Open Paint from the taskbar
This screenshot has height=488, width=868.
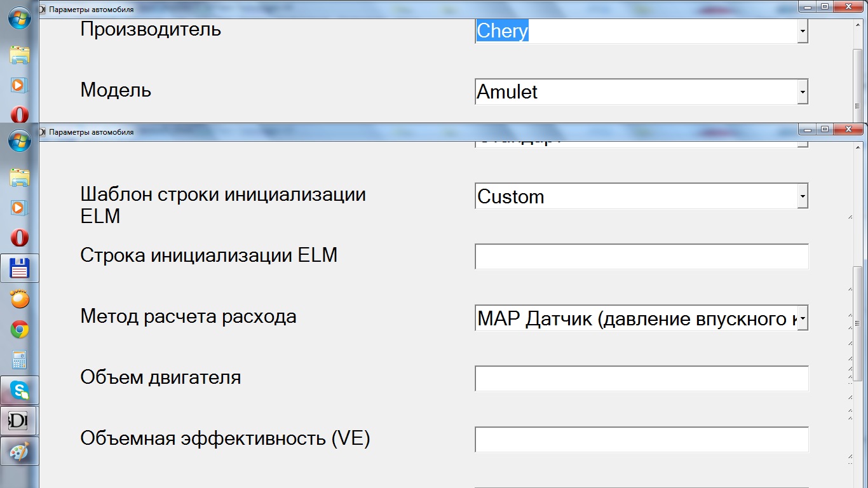coord(20,451)
